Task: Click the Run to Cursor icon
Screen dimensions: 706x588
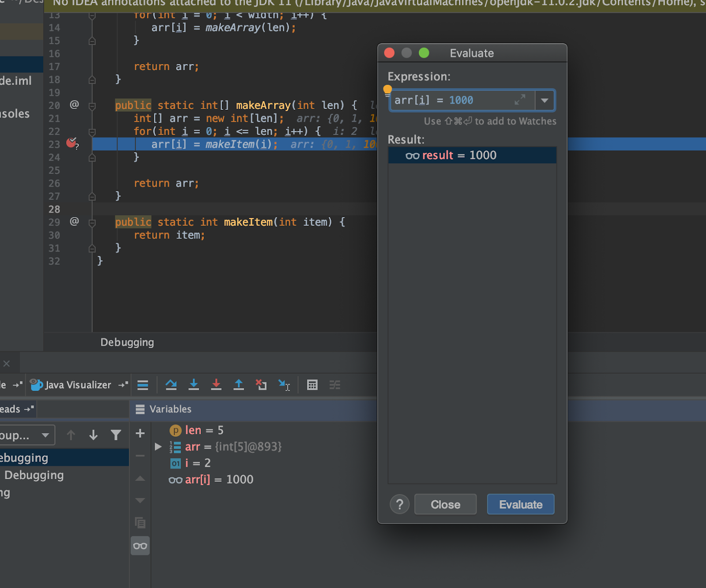Action: pyautogui.click(x=284, y=385)
